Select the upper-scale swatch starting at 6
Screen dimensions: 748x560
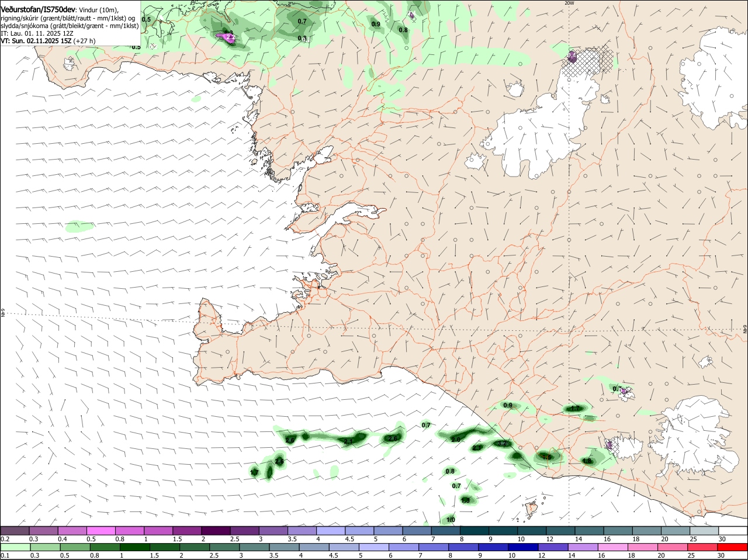[417, 531]
